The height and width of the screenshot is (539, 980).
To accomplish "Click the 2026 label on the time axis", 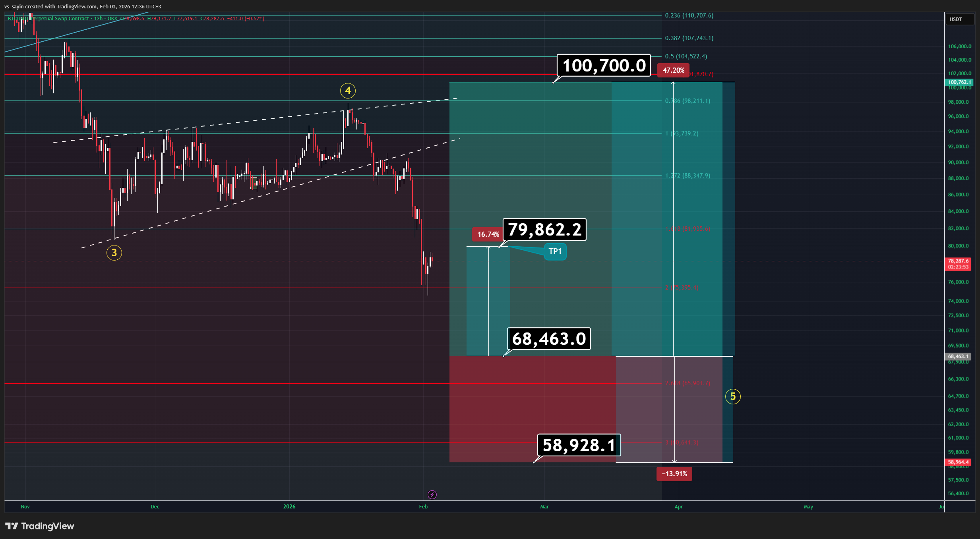I will click(x=289, y=506).
